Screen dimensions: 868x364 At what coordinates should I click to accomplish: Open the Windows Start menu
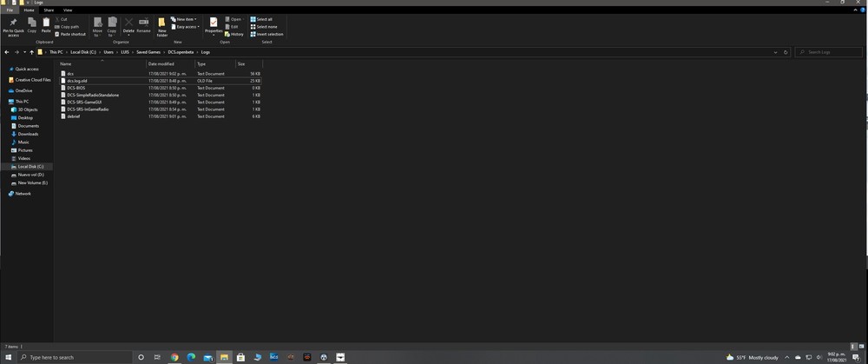9,357
